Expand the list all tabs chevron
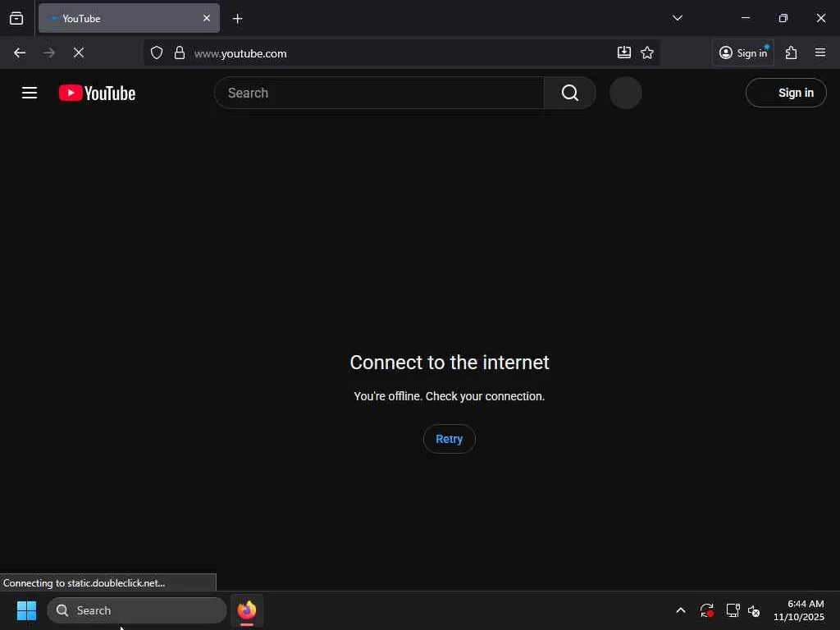 click(x=677, y=18)
